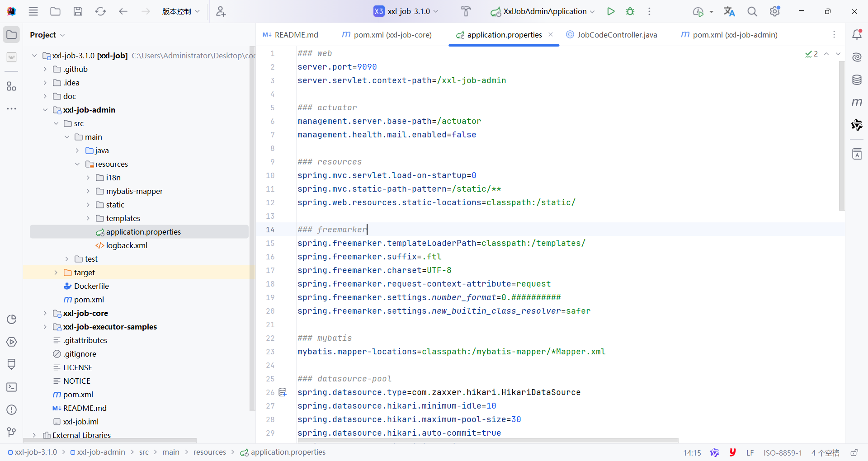Viewport: 868px width, 461px height.
Task: Open the Notifications bell panel
Action: coord(857,35)
